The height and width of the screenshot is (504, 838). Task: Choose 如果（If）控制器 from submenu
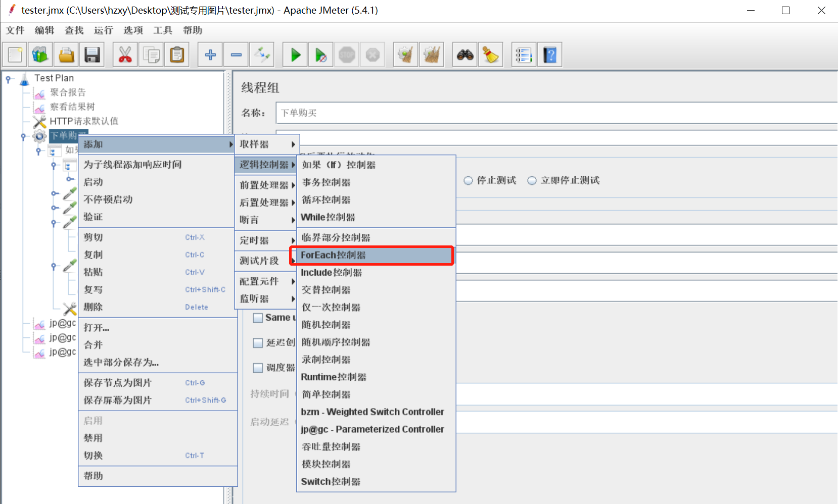click(x=376, y=165)
